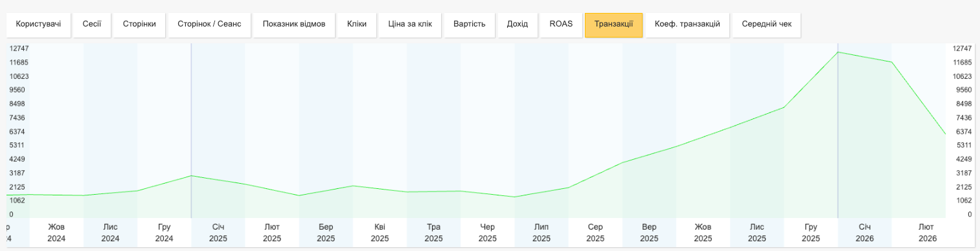Open the Коеф. транзакцій tab
980x251 pixels.
coord(687,25)
